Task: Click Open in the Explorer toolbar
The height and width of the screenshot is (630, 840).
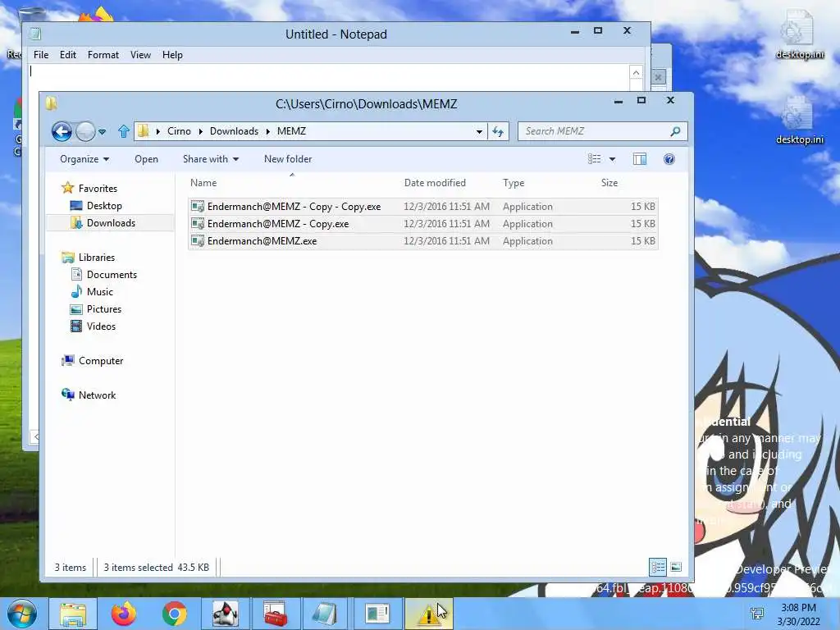Action: pyautogui.click(x=146, y=159)
